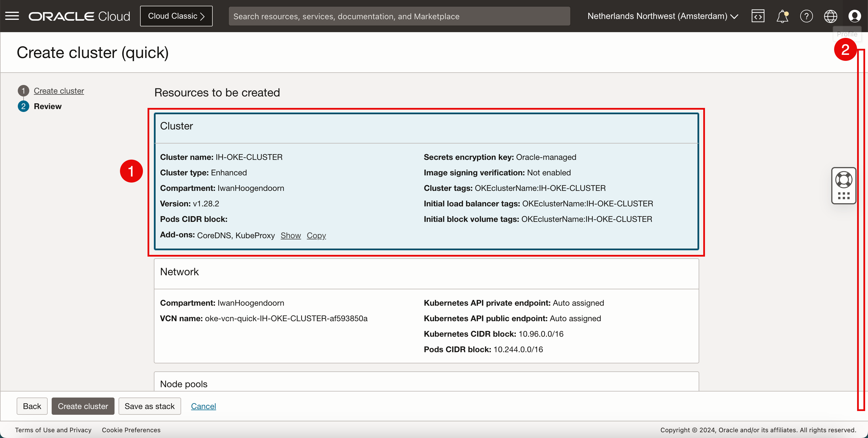Open Cookie Preferences in the footer
The width and height of the screenshot is (868, 438).
[x=131, y=430]
